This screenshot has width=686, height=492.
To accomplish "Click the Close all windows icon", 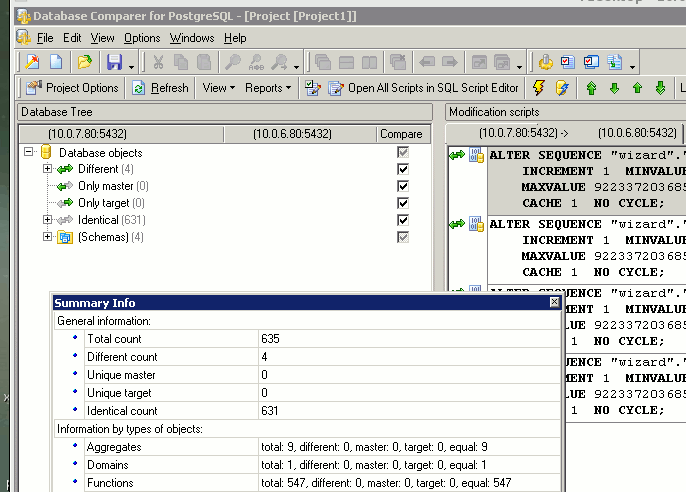I will [x=398, y=62].
